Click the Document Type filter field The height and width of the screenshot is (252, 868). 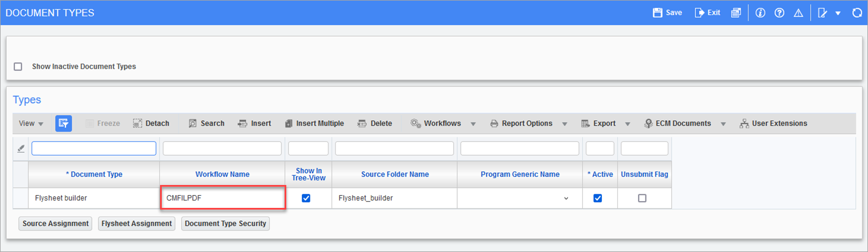(x=94, y=148)
